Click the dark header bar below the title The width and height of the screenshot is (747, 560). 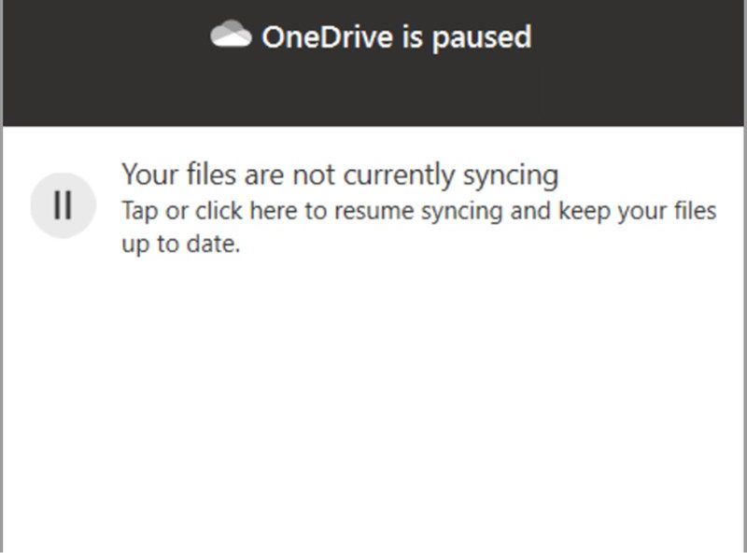click(x=373, y=92)
